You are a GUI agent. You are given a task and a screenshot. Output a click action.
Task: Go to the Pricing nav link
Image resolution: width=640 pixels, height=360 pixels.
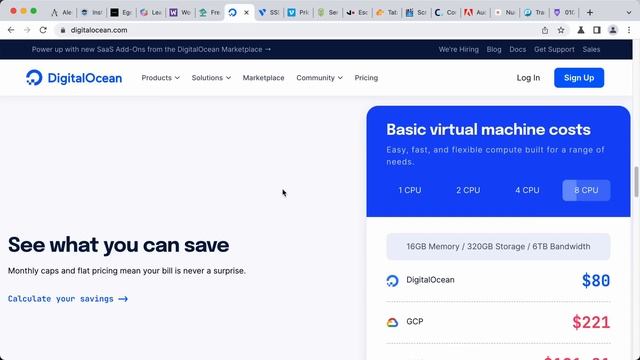(x=366, y=78)
